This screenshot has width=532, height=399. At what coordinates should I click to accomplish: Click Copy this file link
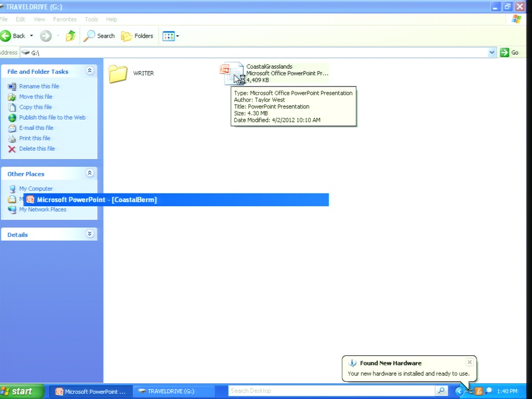tap(35, 107)
